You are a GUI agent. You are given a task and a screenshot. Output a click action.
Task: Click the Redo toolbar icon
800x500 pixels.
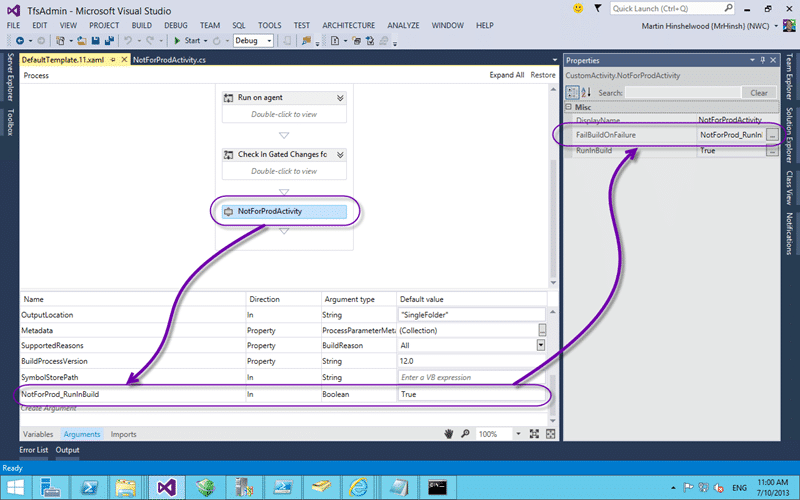(x=150, y=41)
